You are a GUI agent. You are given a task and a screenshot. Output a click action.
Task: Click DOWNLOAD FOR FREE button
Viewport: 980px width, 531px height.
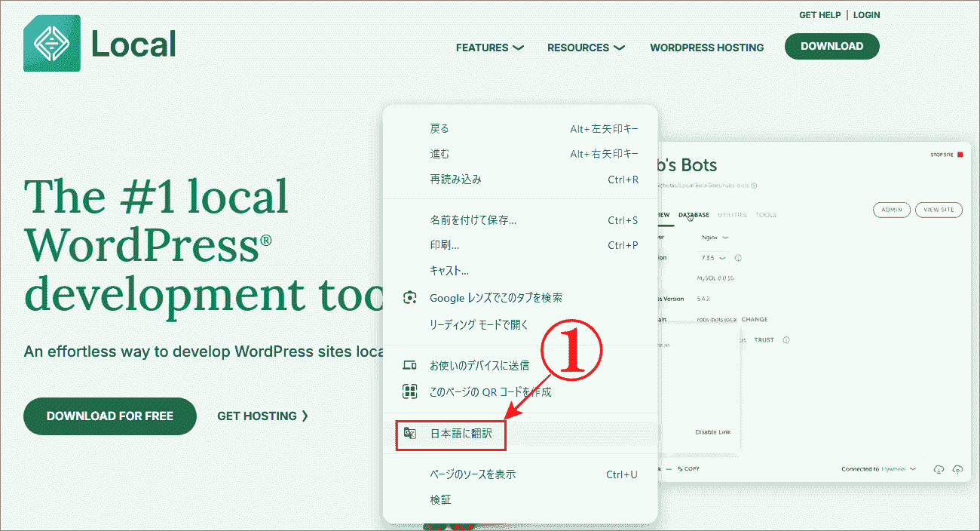tap(110, 416)
